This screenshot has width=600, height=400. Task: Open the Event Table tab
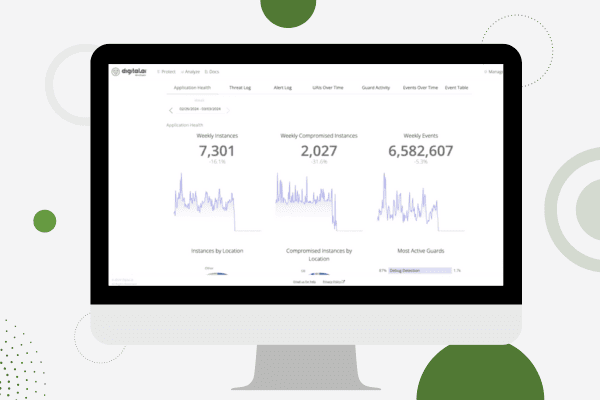tap(457, 88)
